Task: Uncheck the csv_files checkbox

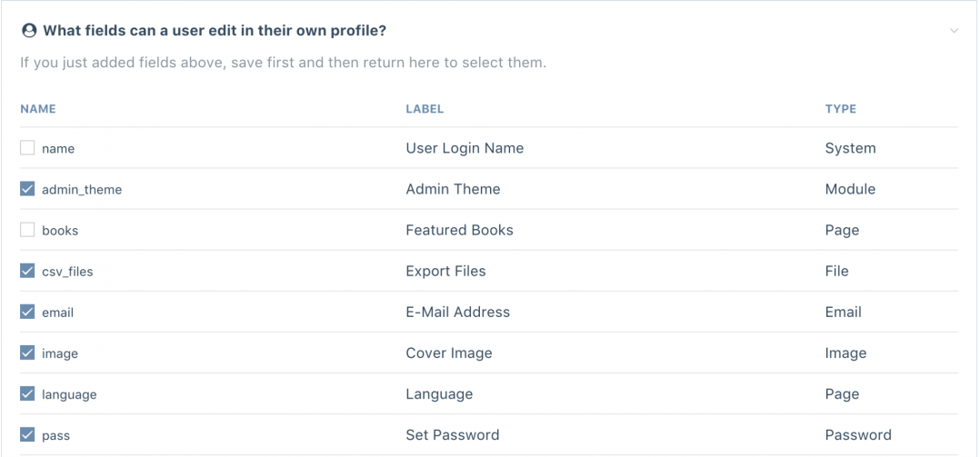Action: (x=27, y=271)
